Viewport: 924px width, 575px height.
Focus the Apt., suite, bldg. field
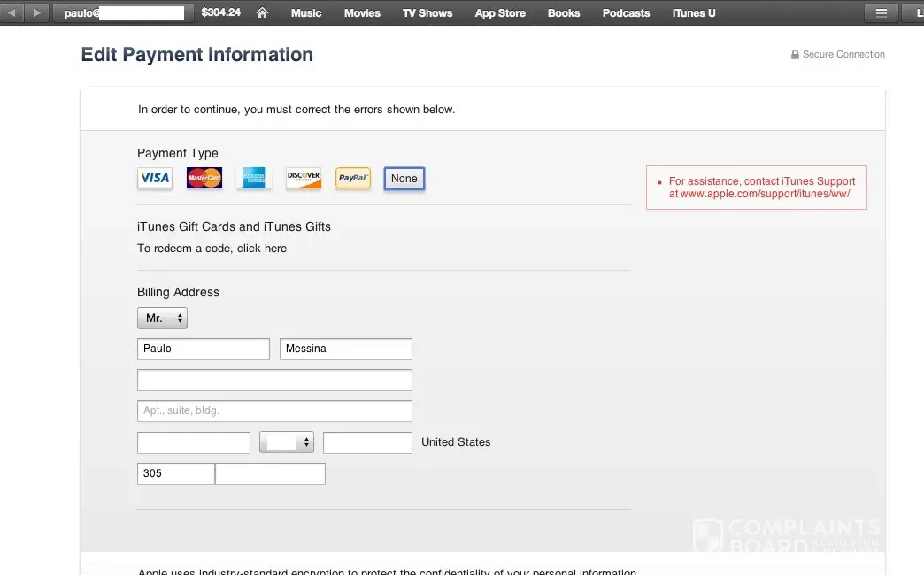coord(274,411)
